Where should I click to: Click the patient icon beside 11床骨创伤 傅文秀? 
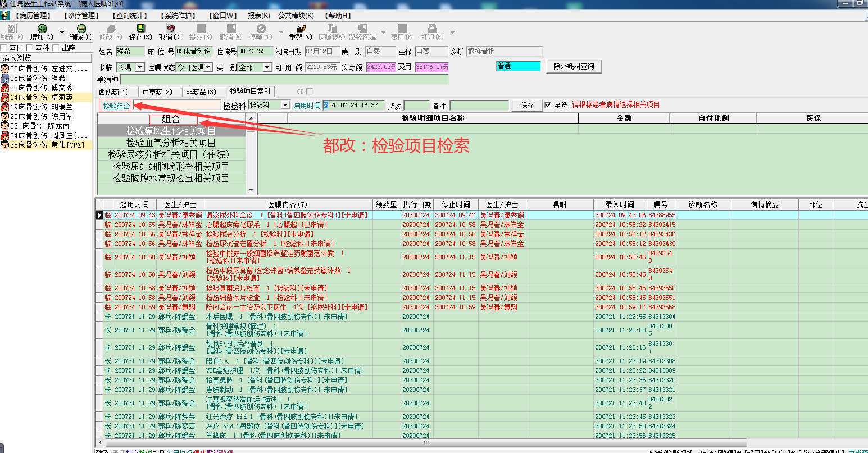click(x=5, y=88)
